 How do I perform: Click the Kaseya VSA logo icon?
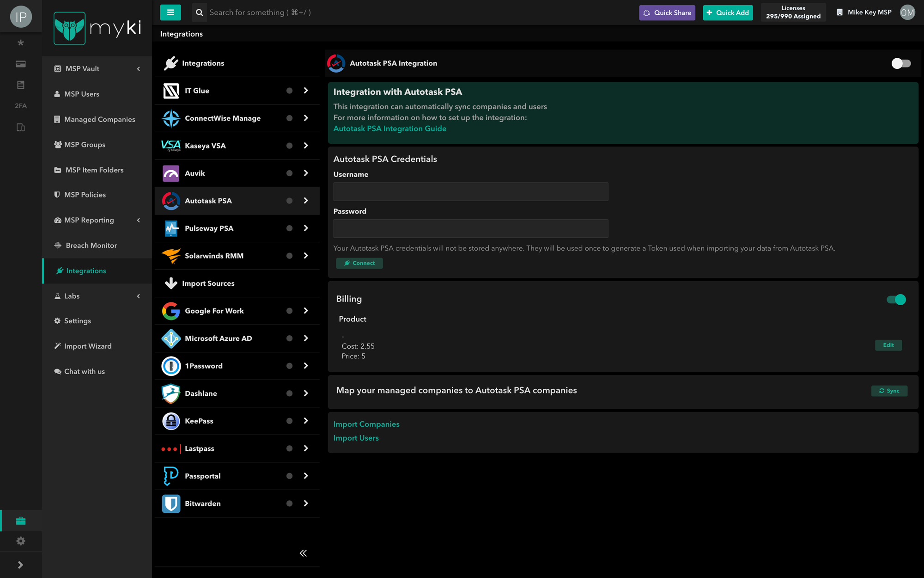coord(171,146)
